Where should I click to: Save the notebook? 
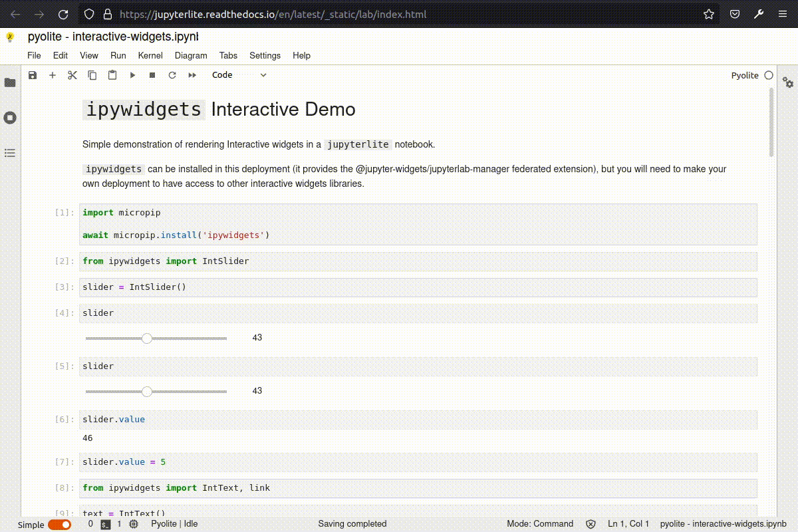[33, 74]
